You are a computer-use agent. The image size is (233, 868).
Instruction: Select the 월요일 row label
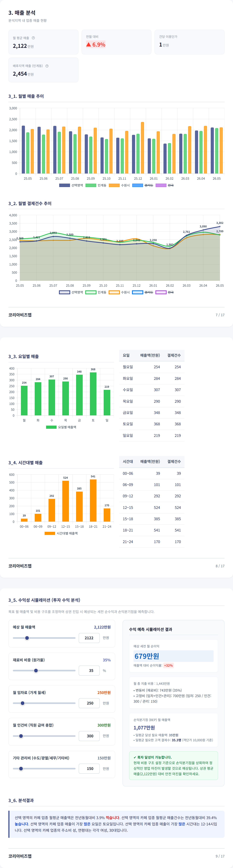click(x=128, y=367)
